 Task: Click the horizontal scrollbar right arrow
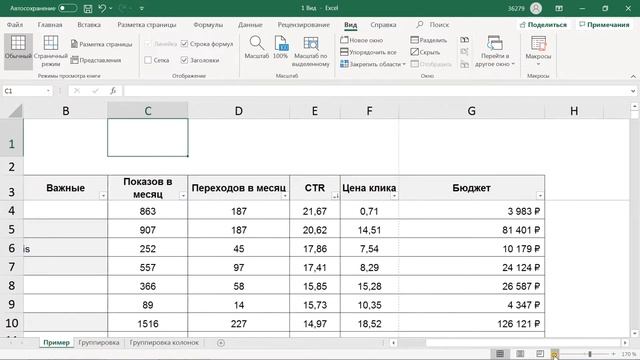point(625,343)
